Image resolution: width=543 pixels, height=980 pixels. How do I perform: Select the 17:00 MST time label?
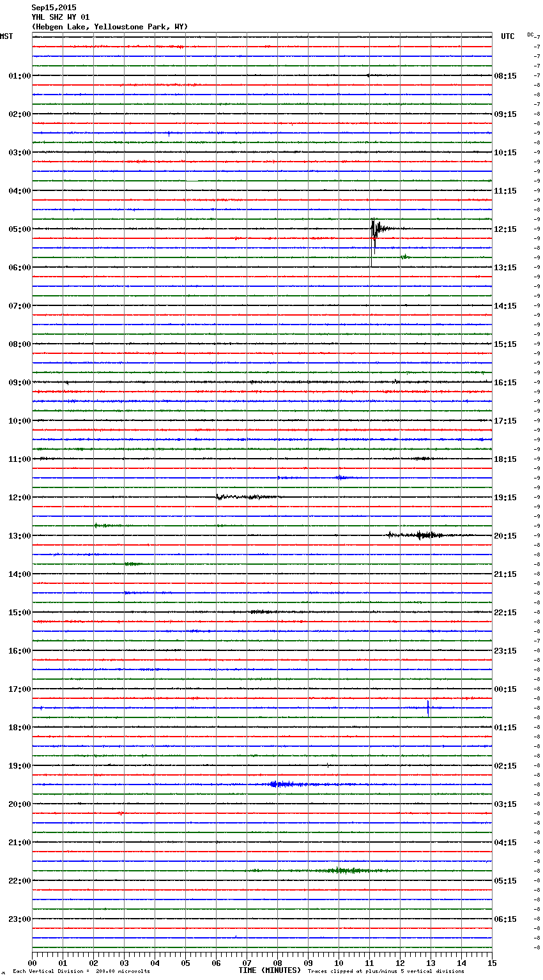20,689
